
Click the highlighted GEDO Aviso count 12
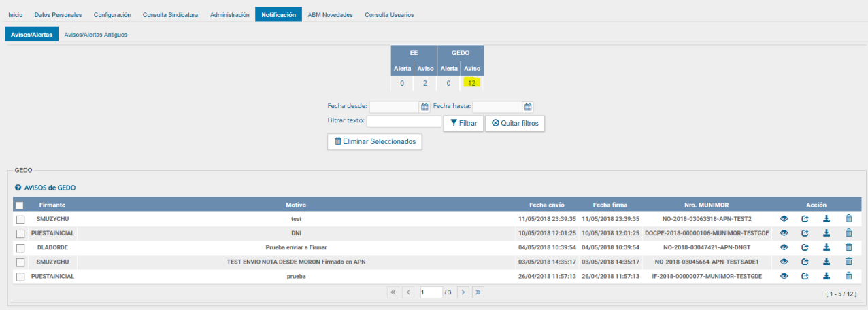[471, 83]
